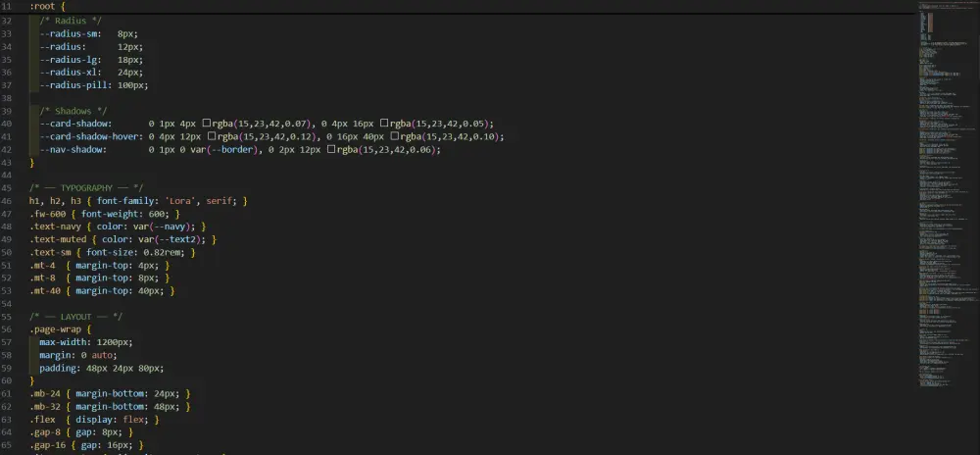This screenshot has width=980, height=455.
Task: Click the '--card-shadow-hover' variable name
Action: tap(89, 137)
